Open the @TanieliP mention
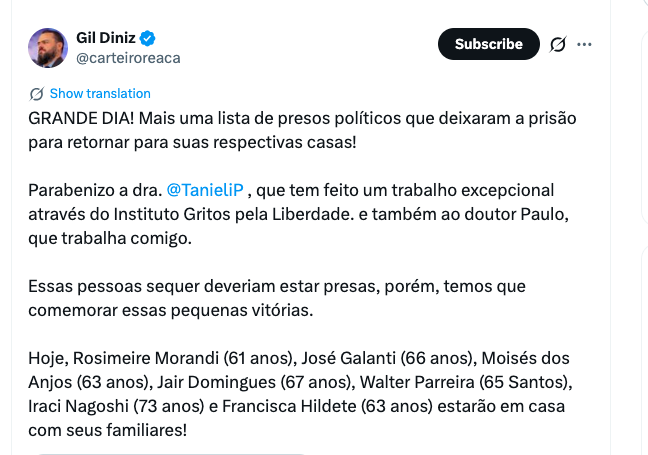The image size is (648, 455). click(x=205, y=190)
